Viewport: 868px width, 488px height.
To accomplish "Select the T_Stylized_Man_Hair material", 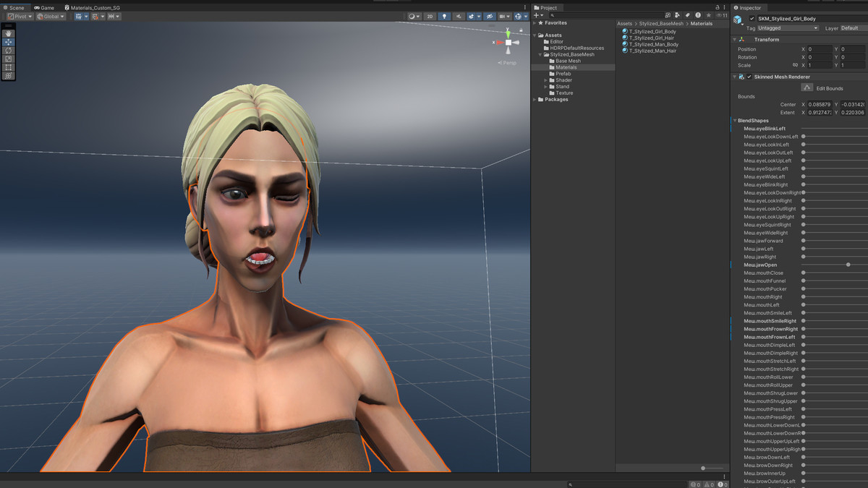I will [x=649, y=51].
